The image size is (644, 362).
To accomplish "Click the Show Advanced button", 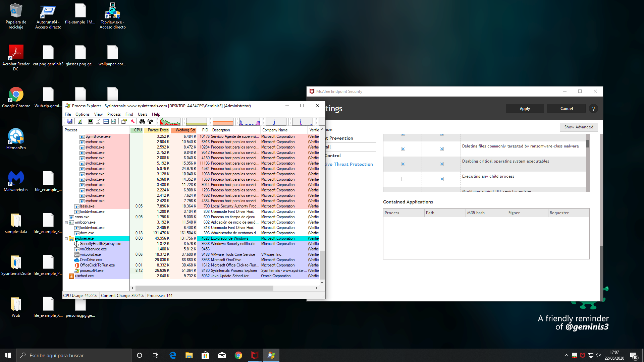I will (579, 127).
